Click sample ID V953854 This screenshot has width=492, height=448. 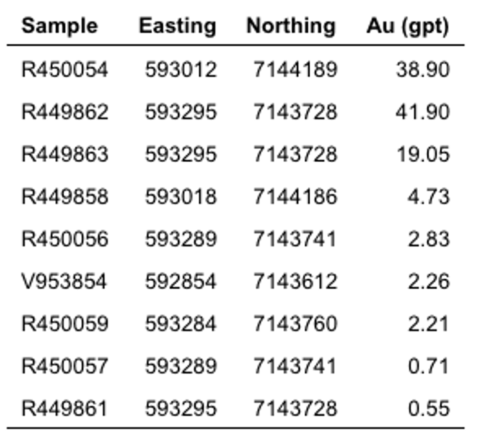(64, 281)
